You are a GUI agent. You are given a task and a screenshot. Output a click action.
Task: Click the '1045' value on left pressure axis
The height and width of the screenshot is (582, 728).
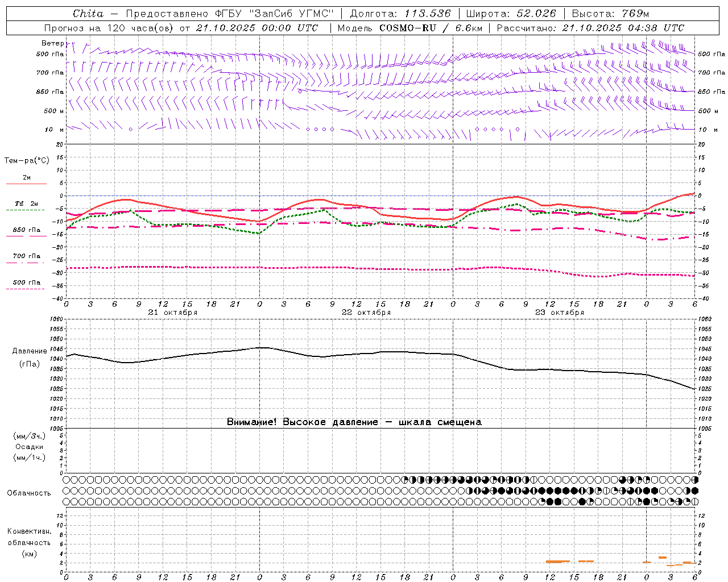[56, 349]
